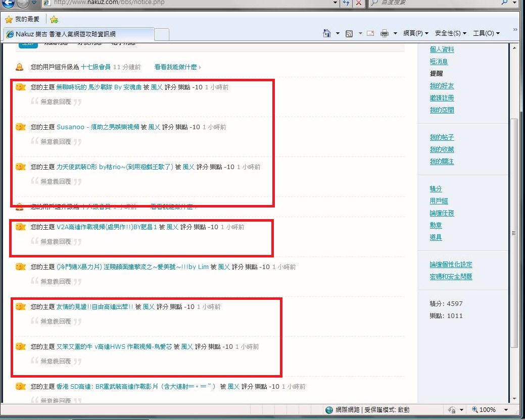The image size is (525, 420).
Task: Open the 用戶組 sidebar link
Action: pos(439,201)
